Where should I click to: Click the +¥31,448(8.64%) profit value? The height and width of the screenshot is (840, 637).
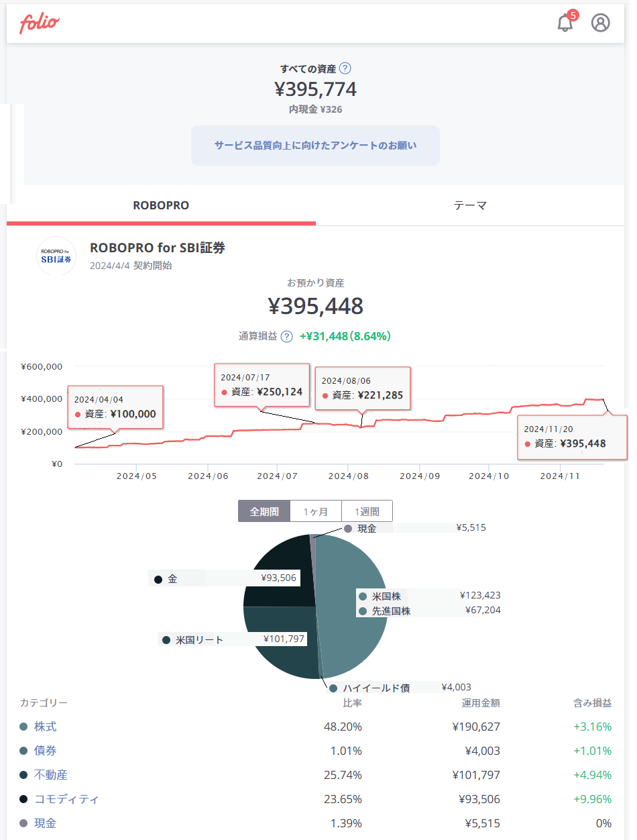pyautogui.click(x=345, y=337)
